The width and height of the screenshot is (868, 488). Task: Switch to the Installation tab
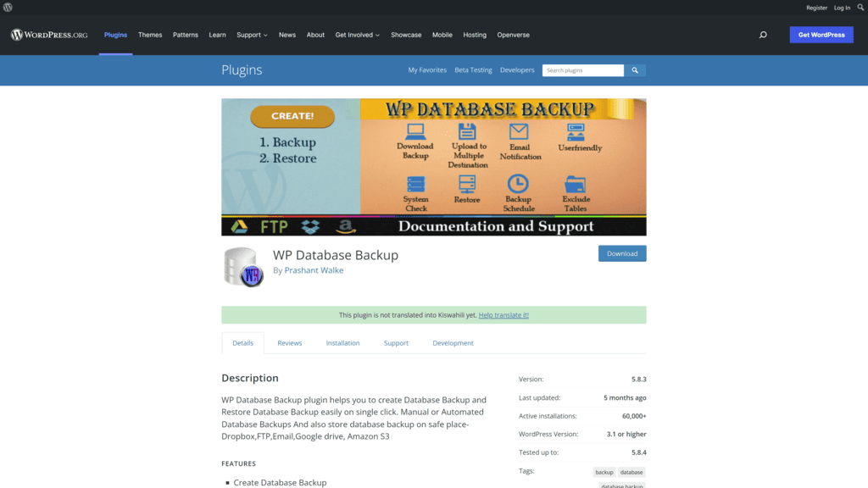342,343
